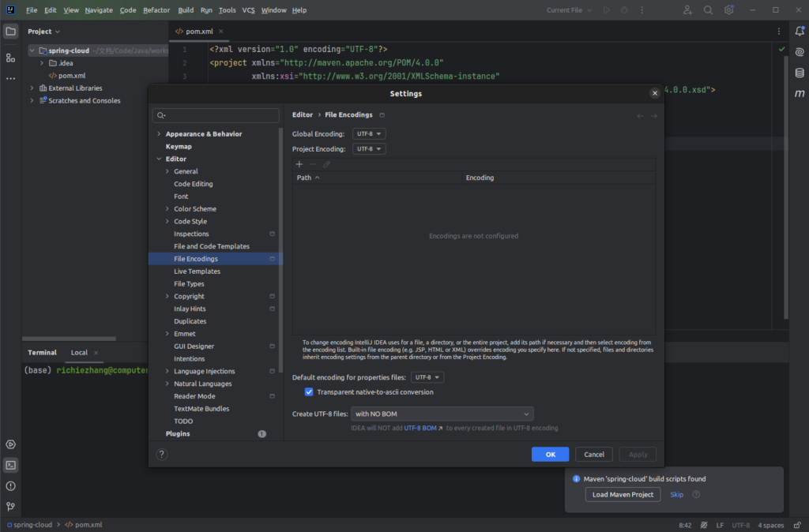This screenshot has height=532, width=809.
Task: Open the AI Assistant spiral icon
Action: (800, 52)
